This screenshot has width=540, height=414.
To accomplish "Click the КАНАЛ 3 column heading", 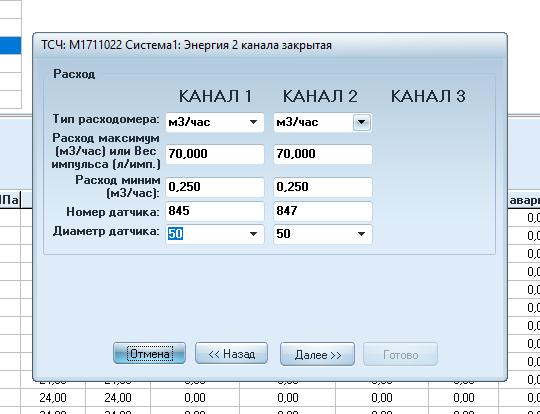I will point(428,96).
